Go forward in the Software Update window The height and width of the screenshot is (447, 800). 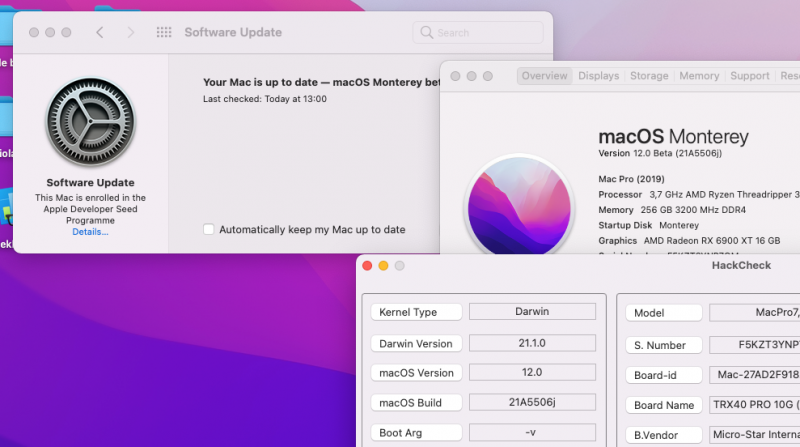pyautogui.click(x=131, y=33)
